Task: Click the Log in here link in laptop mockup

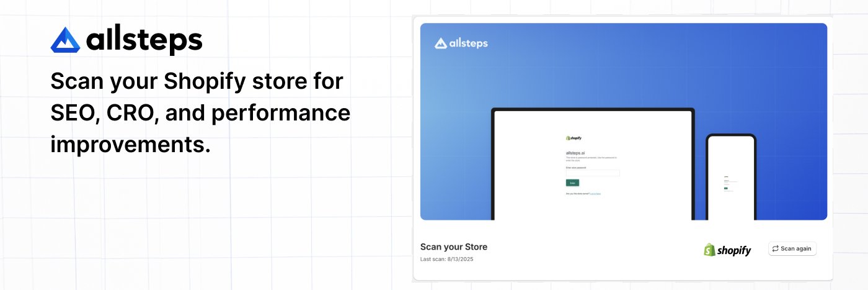Action: click(595, 194)
